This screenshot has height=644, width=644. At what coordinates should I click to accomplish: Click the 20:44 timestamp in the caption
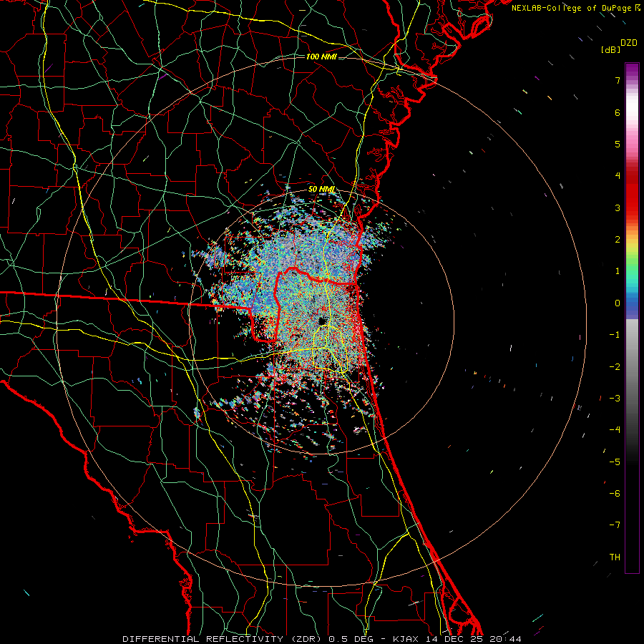click(x=505, y=639)
